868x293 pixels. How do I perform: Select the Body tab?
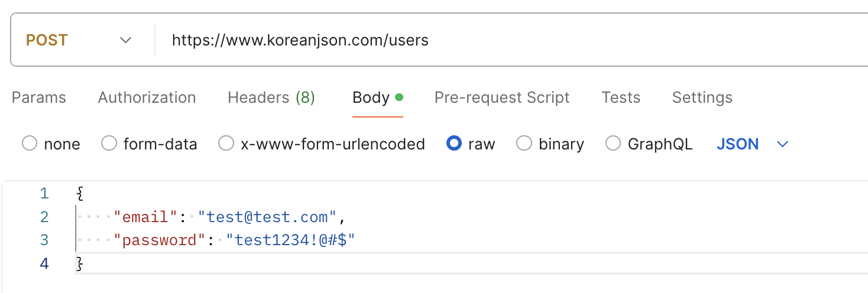click(x=371, y=97)
